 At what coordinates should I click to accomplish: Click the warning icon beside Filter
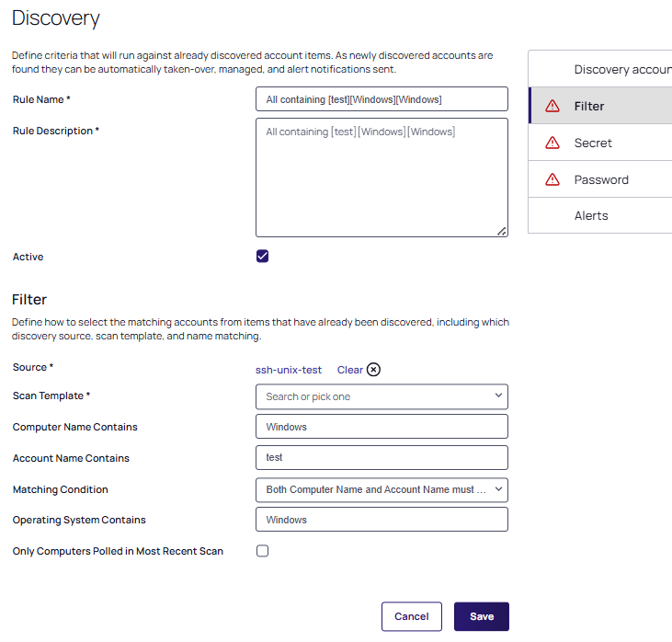pos(552,106)
